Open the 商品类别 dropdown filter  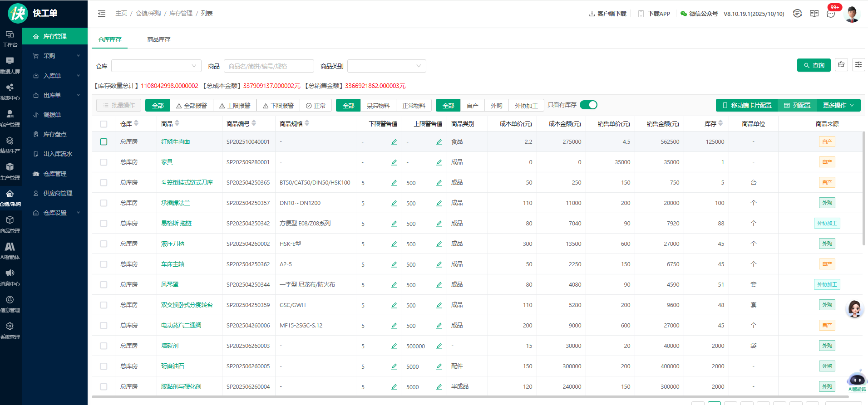[386, 66]
